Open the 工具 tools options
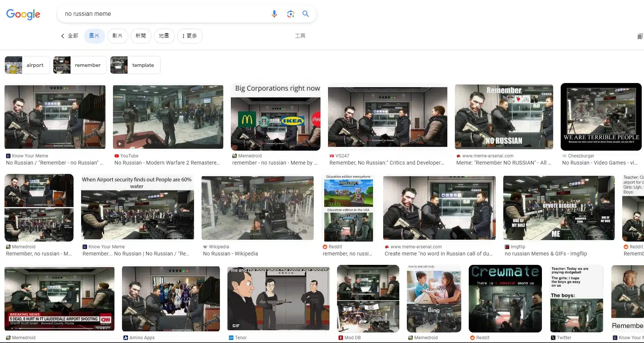644x343 pixels. click(x=300, y=36)
